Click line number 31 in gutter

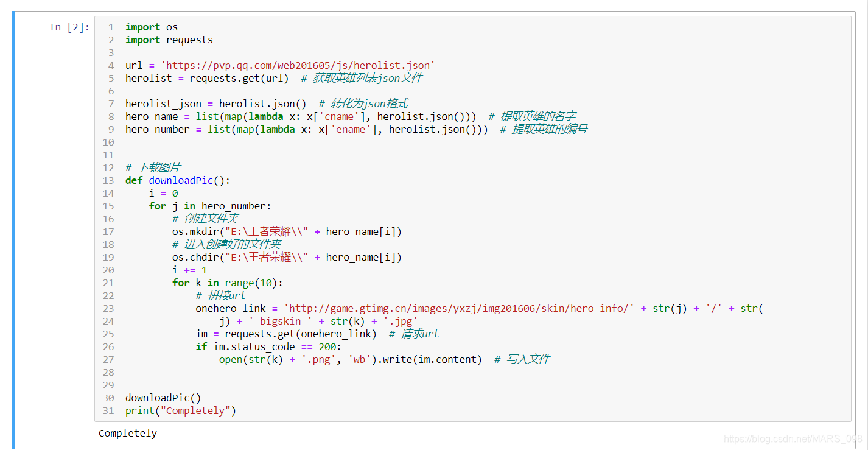click(108, 410)
